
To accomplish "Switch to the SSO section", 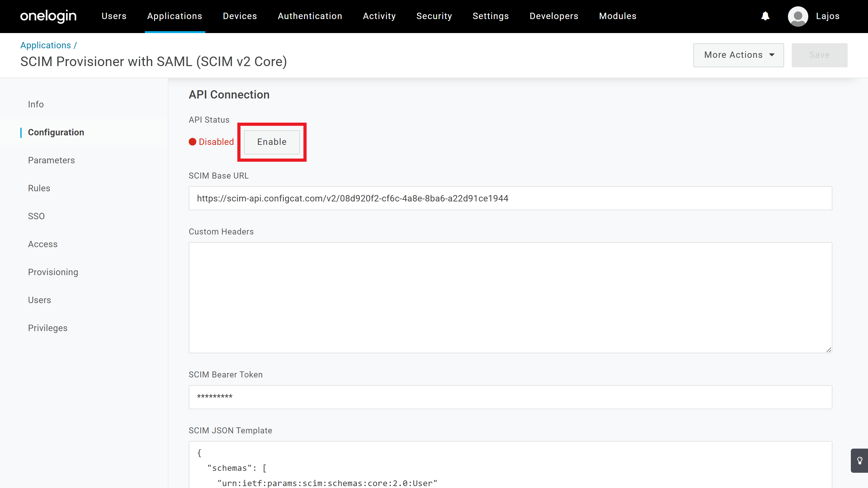I will pos(36,216).
